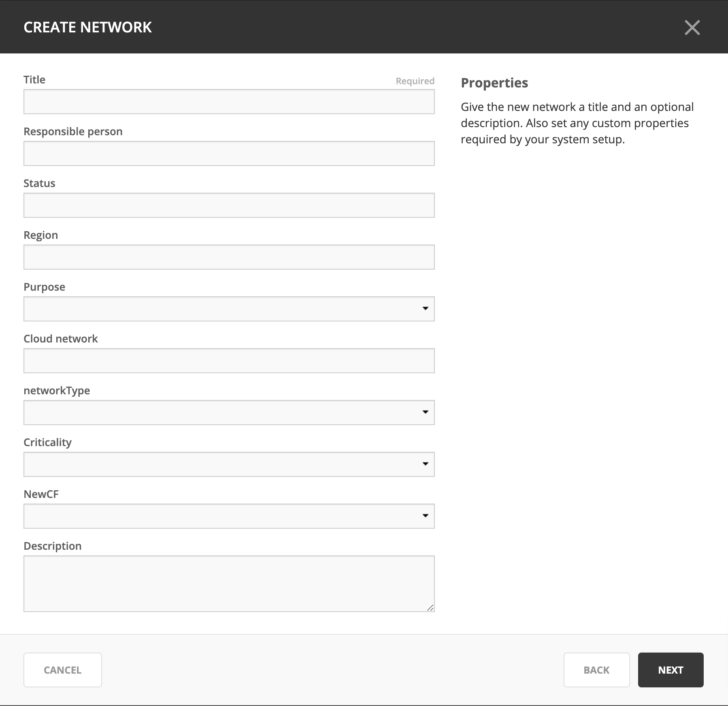Viewport: 728px width, 706px height.
Task: Click inside the Description text area
Action: (x=229, y=584)
